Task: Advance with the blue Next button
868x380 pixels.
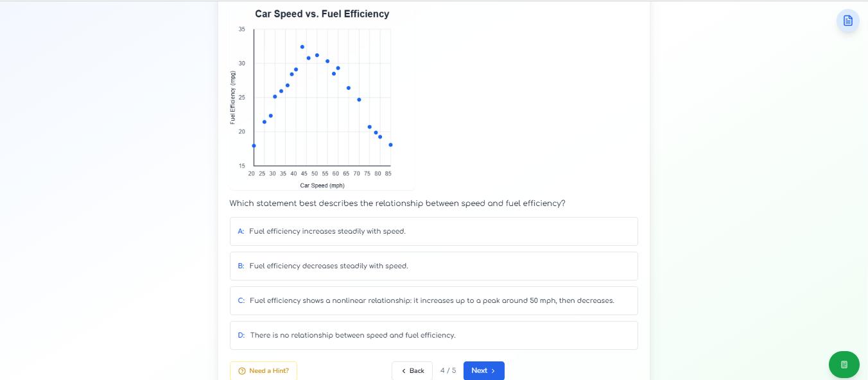Action: pos(483,371)
